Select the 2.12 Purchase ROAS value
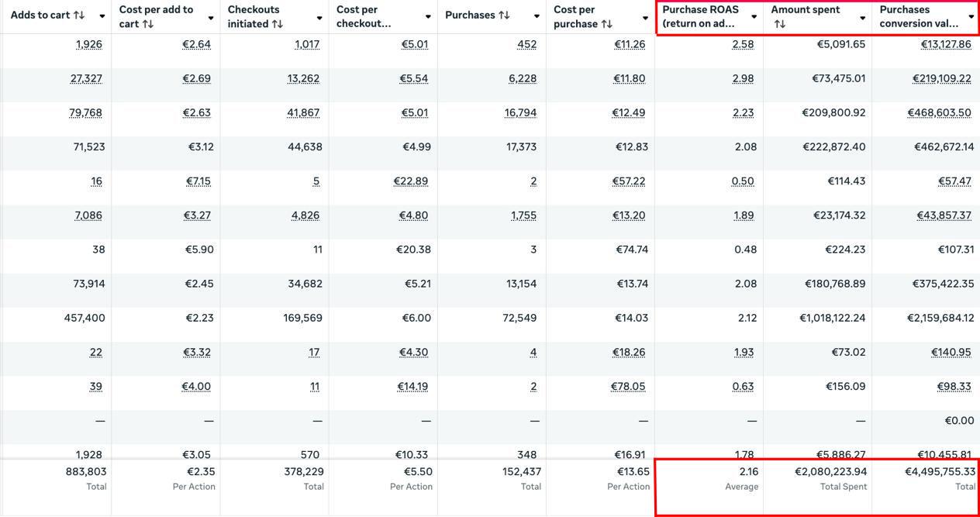 (746, 318)
